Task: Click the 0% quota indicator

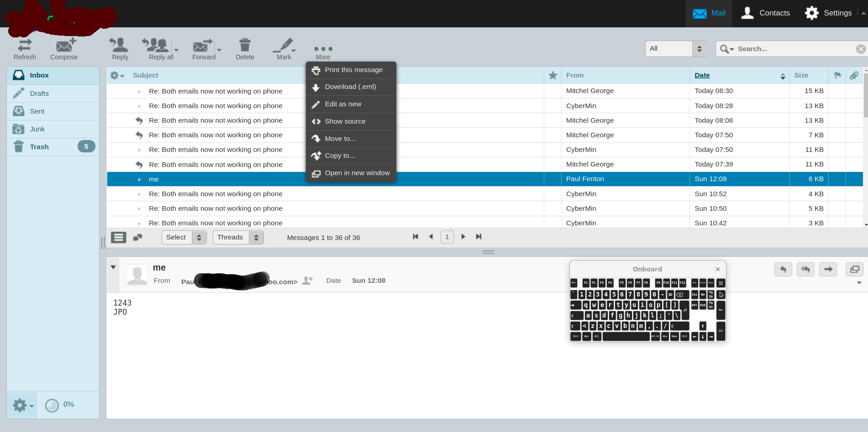Action: (60, 405)
